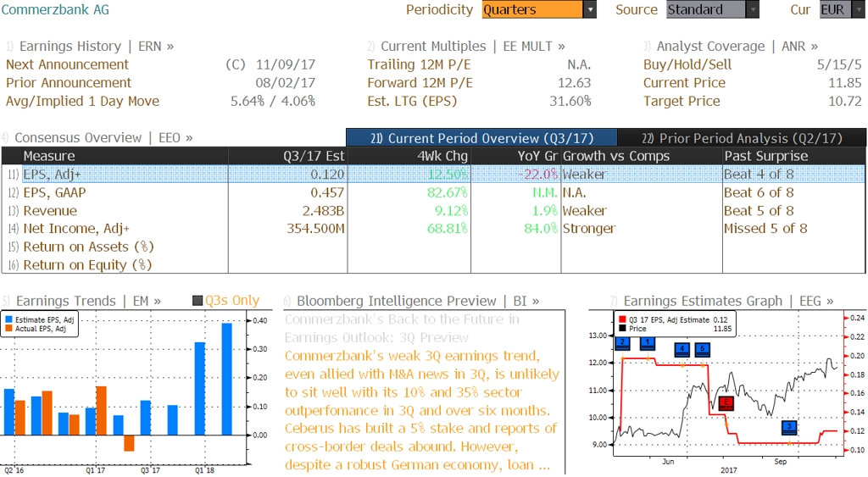The height and width of the screenshot is (477, 868).
Task: Click Next Announcement date 11/09/17
Action: pos(285,64)
